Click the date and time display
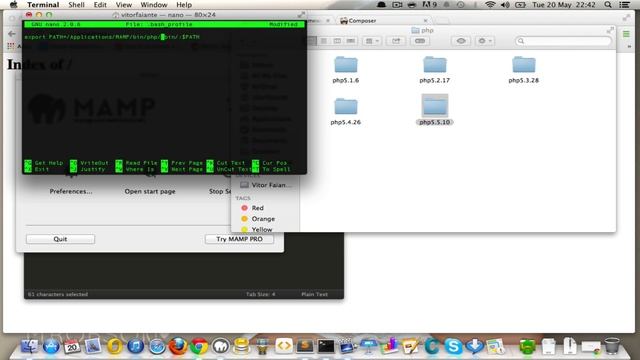This screenshot has width=640, height=360. tap(564, 4)
